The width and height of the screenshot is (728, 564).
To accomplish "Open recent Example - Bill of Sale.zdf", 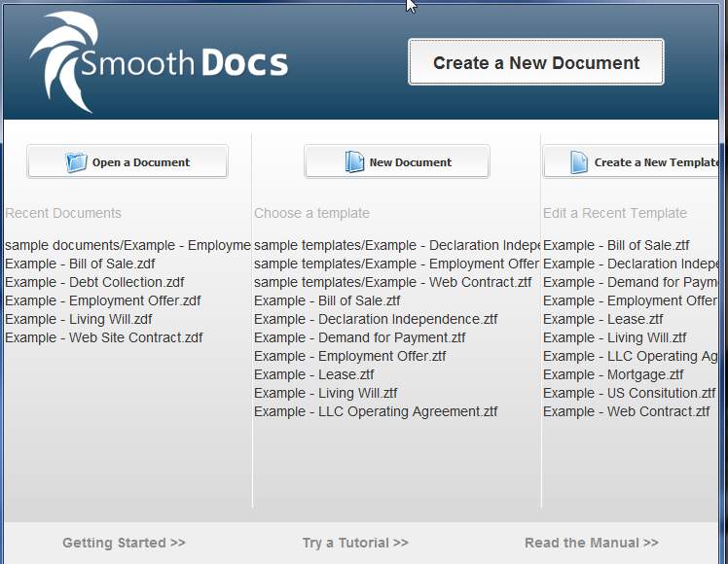I will (x=80, y=264).
